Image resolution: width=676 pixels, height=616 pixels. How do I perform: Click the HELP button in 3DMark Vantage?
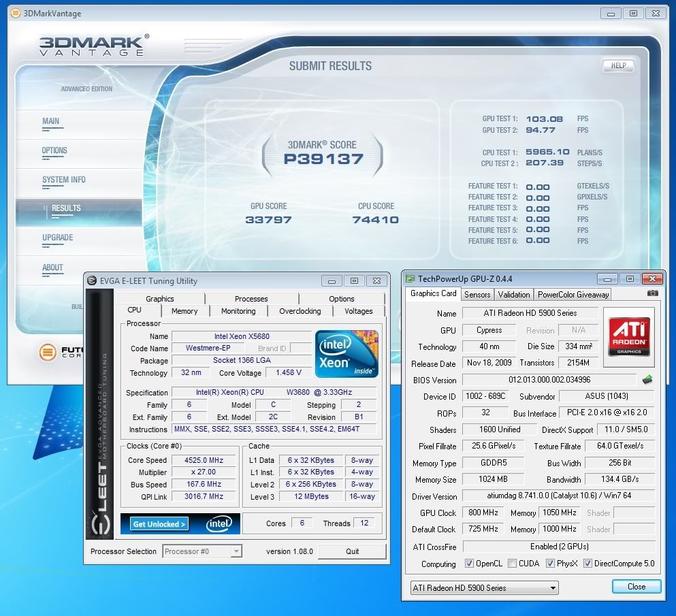[618, 66]
